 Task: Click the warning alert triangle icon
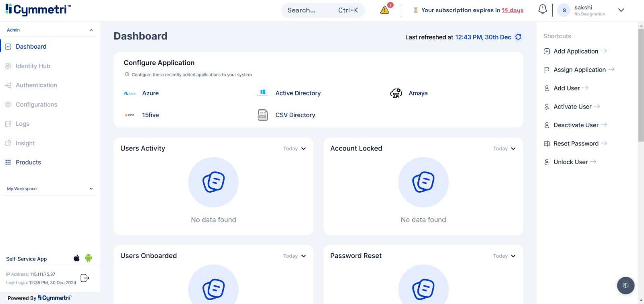tap(385, 10)
